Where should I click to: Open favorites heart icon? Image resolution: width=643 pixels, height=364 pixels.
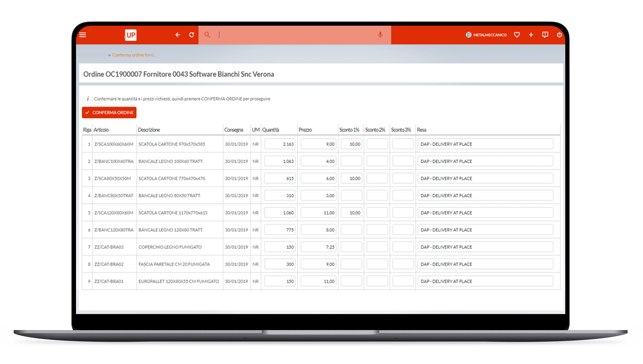coord(517,35)
